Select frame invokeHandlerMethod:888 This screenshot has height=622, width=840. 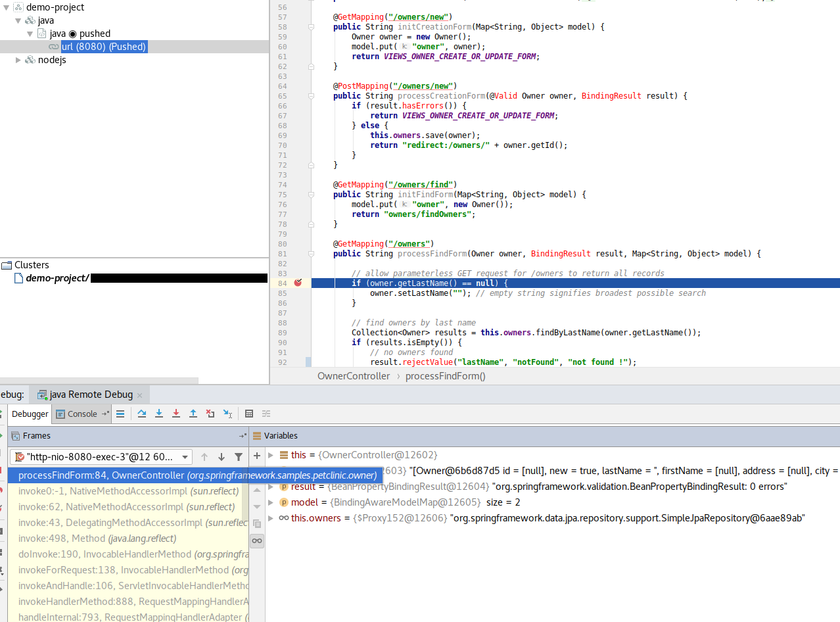click(128, 602)
